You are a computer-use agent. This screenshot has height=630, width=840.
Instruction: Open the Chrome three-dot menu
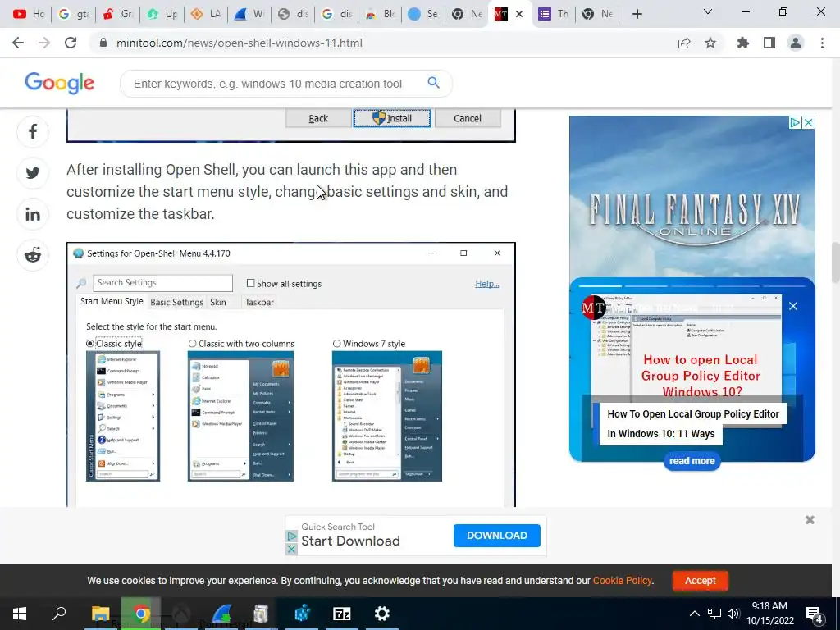pos(822,43)
